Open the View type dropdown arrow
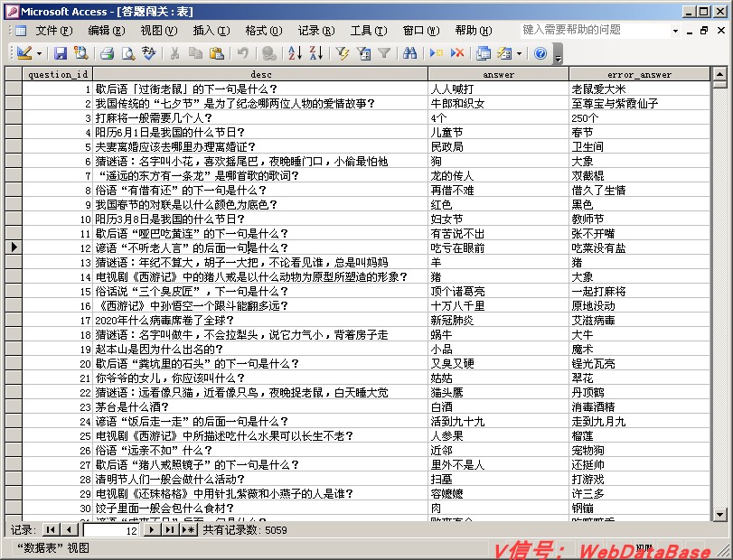 [x=39, y=53]
